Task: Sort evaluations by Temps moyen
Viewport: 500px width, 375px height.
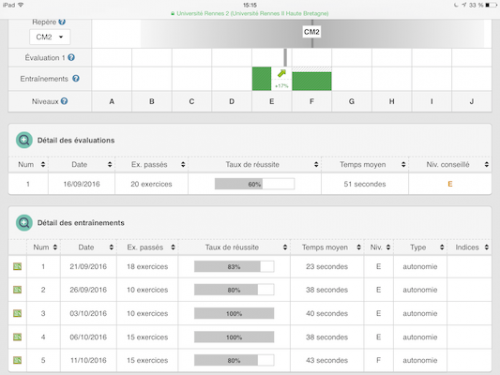Action: (403, 164)
